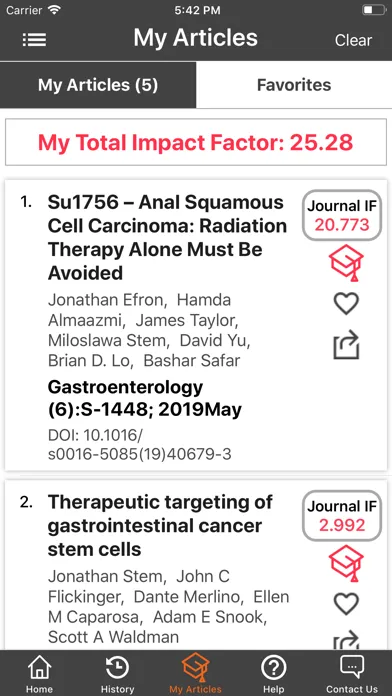This screenshot has width=392, height=696.
Task: Open the hamburger list menu icon
Action: click(34, 40)
